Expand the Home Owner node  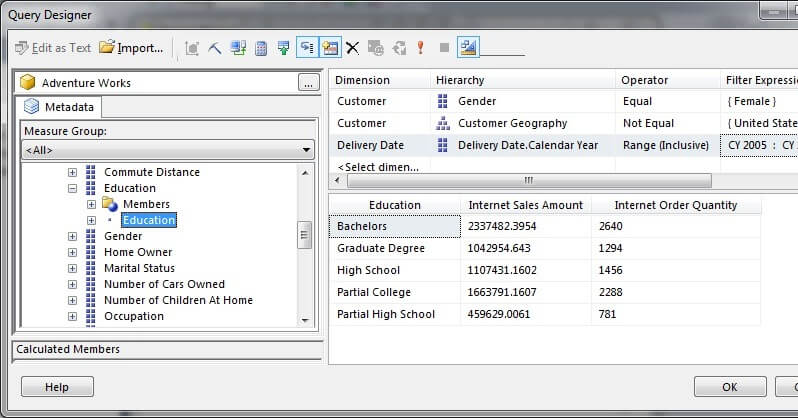pyautogui.click(x=72, y=253)
